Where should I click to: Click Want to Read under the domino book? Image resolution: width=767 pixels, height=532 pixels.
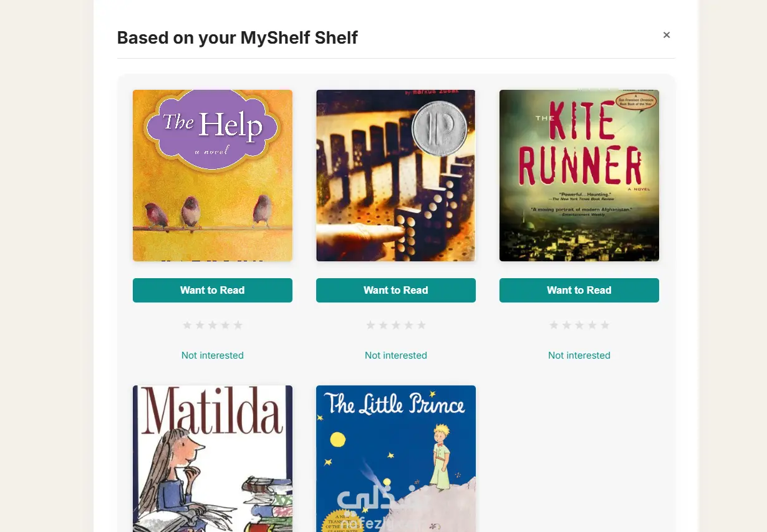coord(395,290)
